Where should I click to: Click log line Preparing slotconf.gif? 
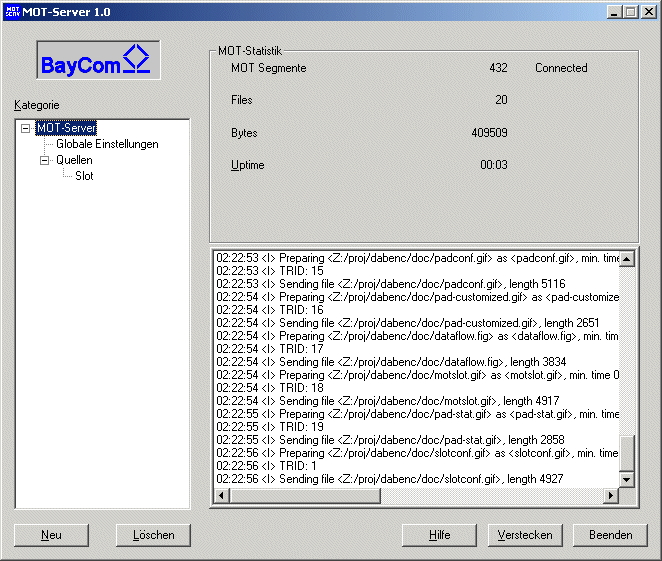click(418, 453)
